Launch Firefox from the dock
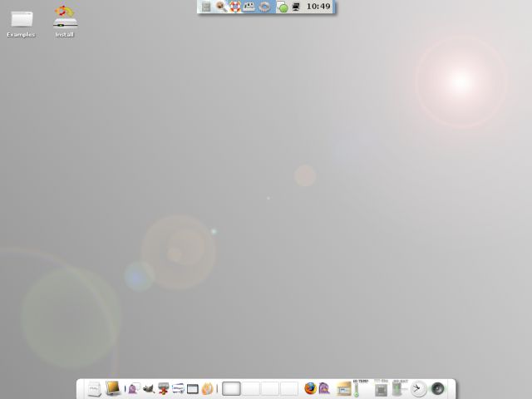The image size is (532, 399). (x=310, y=388)
